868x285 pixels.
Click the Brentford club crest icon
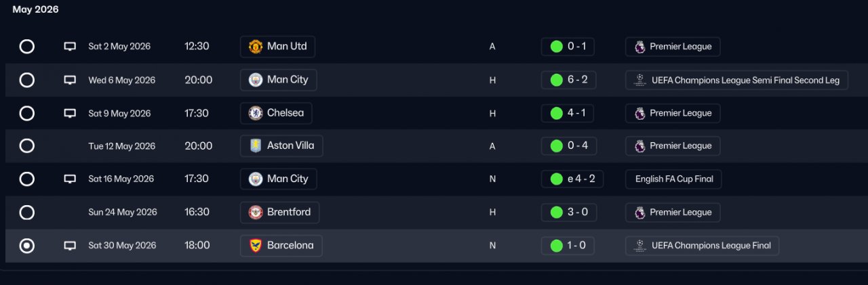(x=256, y=213)
